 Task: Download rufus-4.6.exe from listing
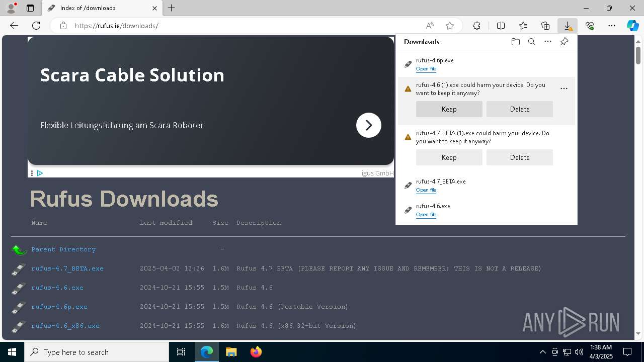(57, 288)
